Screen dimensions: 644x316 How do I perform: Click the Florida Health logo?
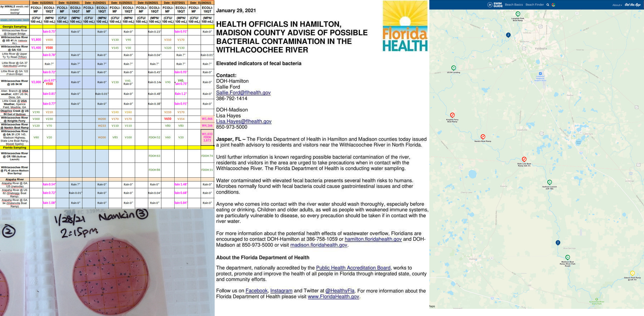pos(405,26)
